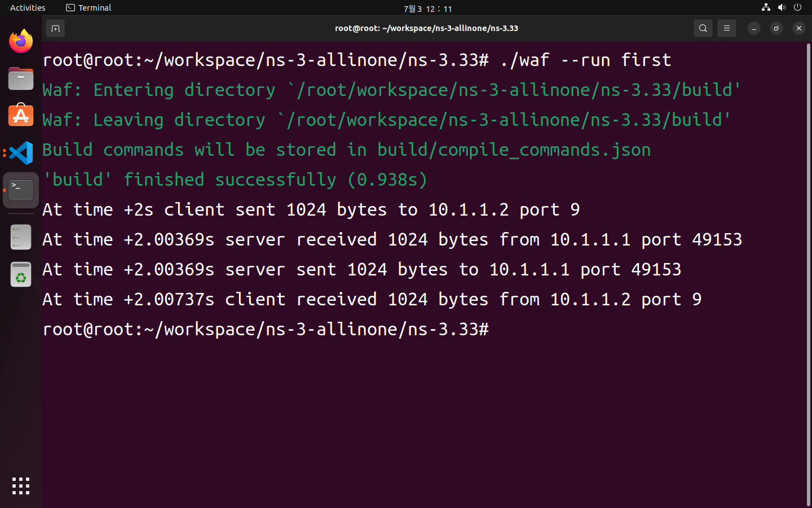Open a new terminal tab
The image size is (812, 508).
tap(55, 28)
